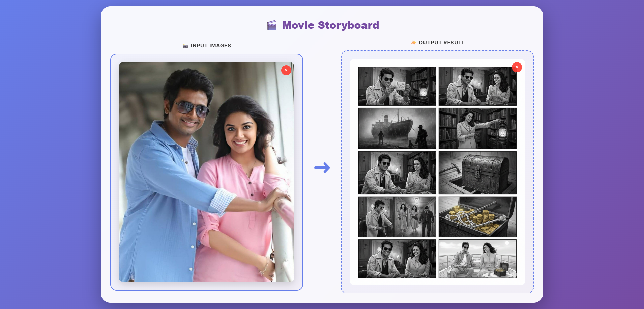Screen dimensions: 644x309
Task: Click the clapperboard icon beside the title
Action: click(272, 25)
